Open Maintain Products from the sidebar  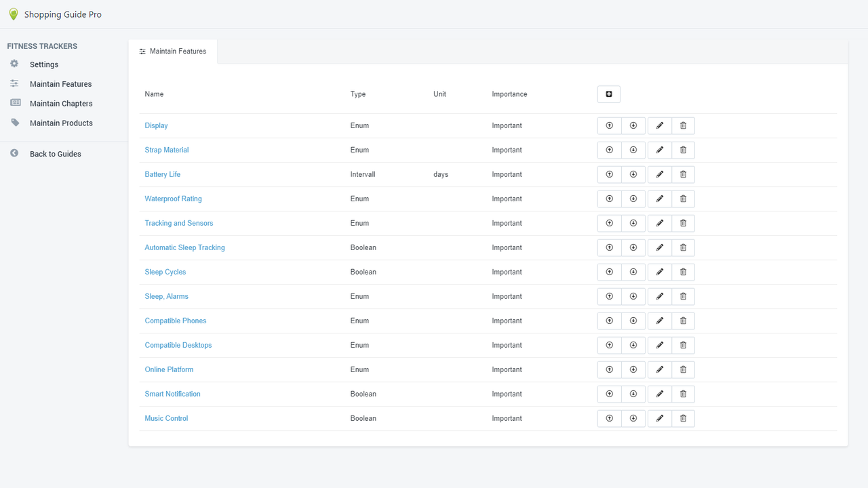coord(61,123)
